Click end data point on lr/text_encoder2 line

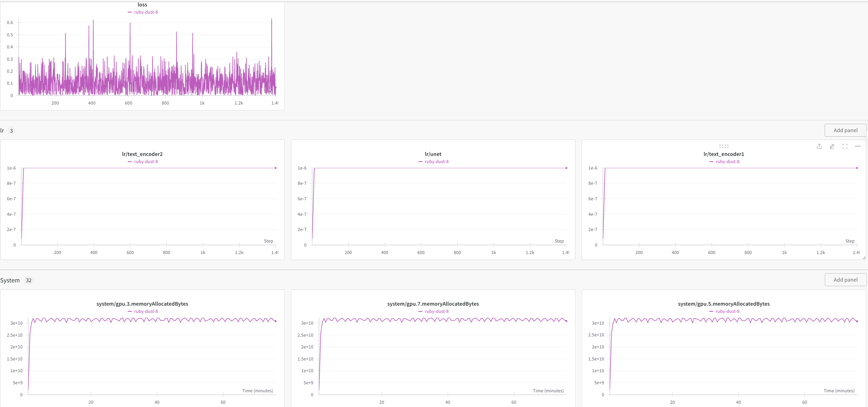click(x=275, y=168)
